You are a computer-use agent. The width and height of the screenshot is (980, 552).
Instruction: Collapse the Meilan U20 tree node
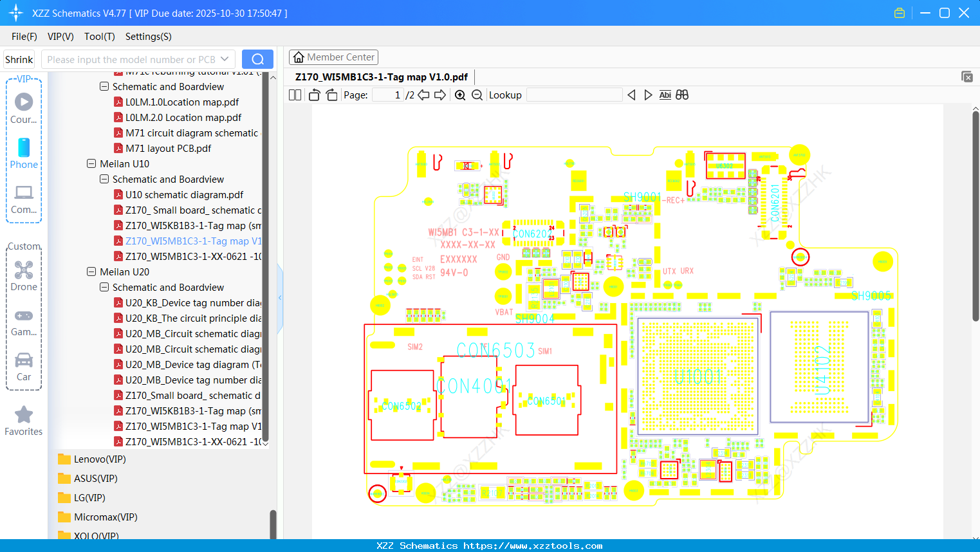click(x=91, y=271)
